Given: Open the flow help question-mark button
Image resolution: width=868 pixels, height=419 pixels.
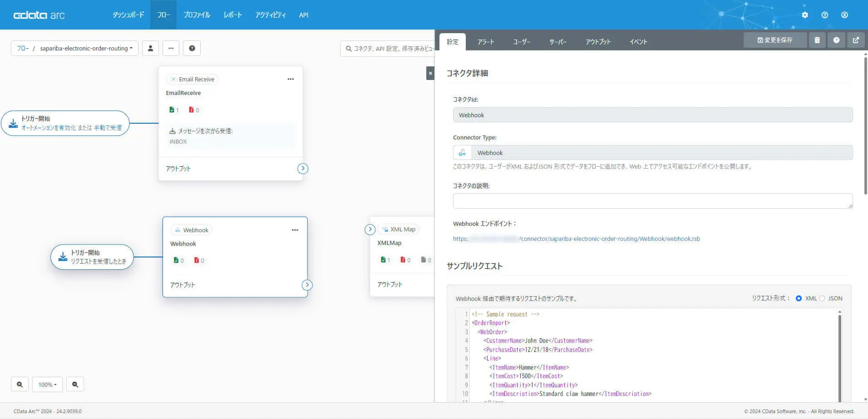Looking at the screenshot, I should point(192,48).
